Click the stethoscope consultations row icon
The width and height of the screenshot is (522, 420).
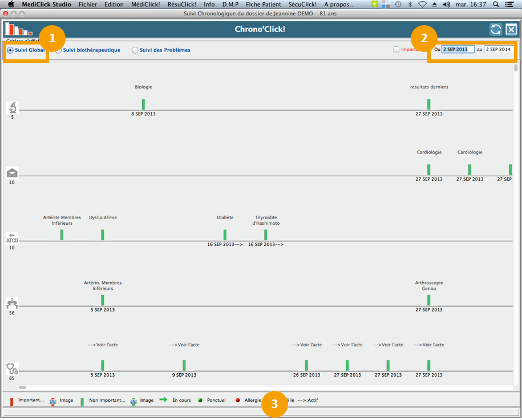pos(12,368)
